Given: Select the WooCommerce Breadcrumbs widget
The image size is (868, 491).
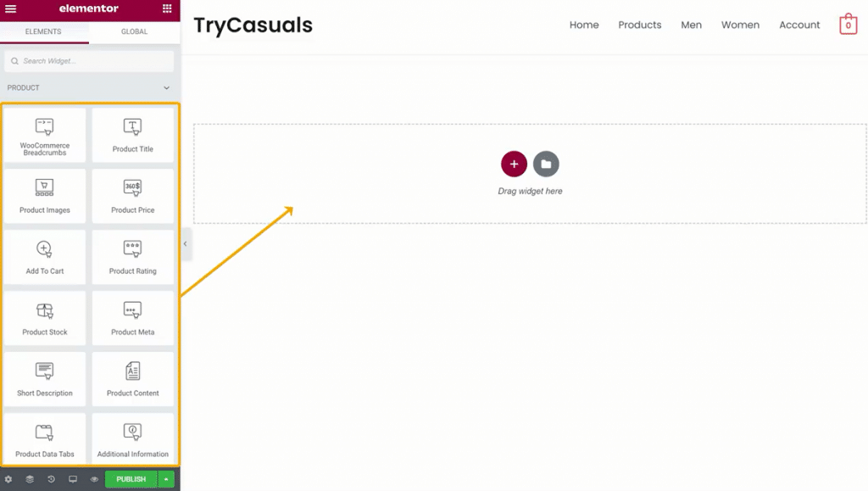Looking at the screenshot, I should [x=45, y=135].
